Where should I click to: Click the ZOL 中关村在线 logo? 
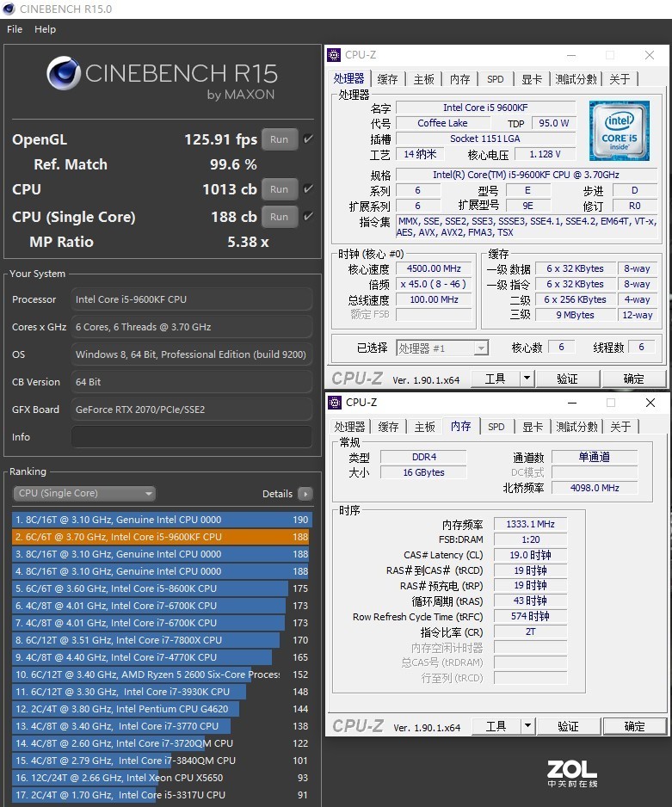pyautogui.click(x=571, y=773)
